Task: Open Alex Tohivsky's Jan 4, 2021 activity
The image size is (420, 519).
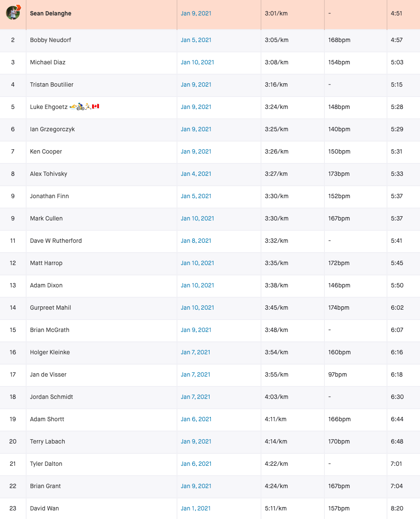Action: coord(196,174)
